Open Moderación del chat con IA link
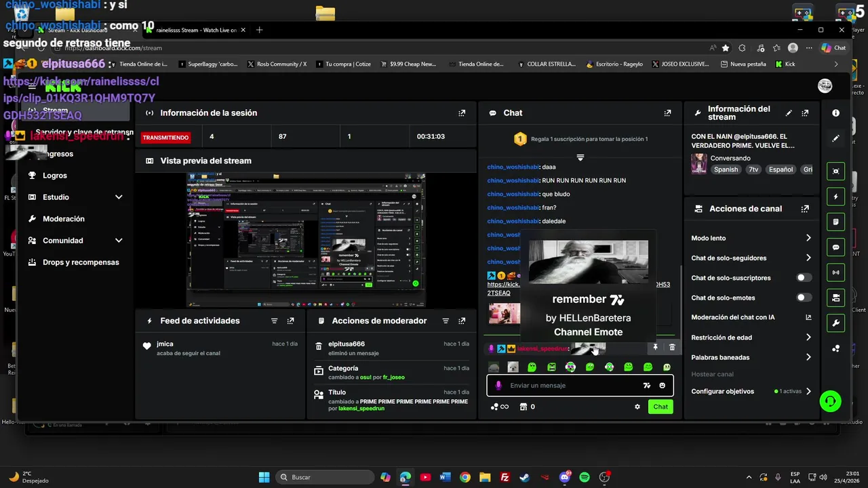868x488 pixels. coord(751,317)
